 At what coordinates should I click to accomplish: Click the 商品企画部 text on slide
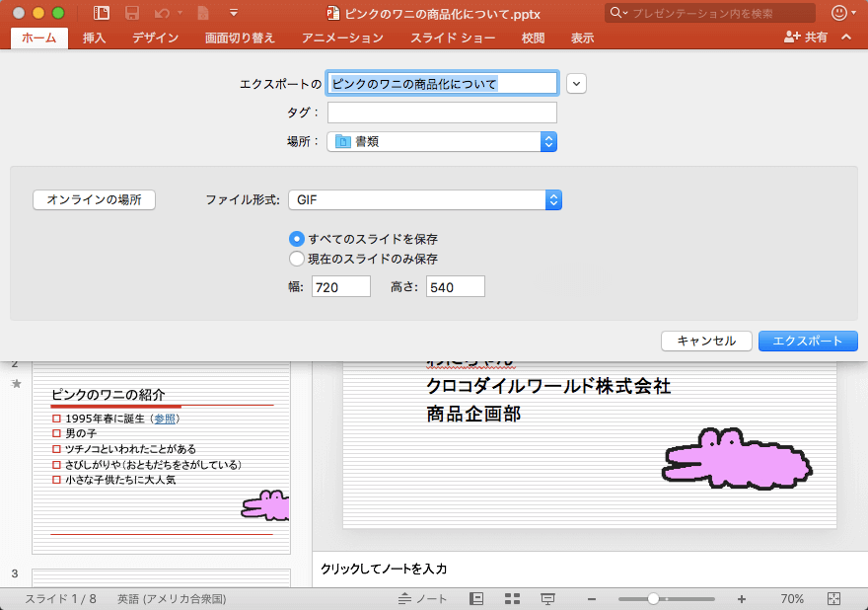coord(473,414)
